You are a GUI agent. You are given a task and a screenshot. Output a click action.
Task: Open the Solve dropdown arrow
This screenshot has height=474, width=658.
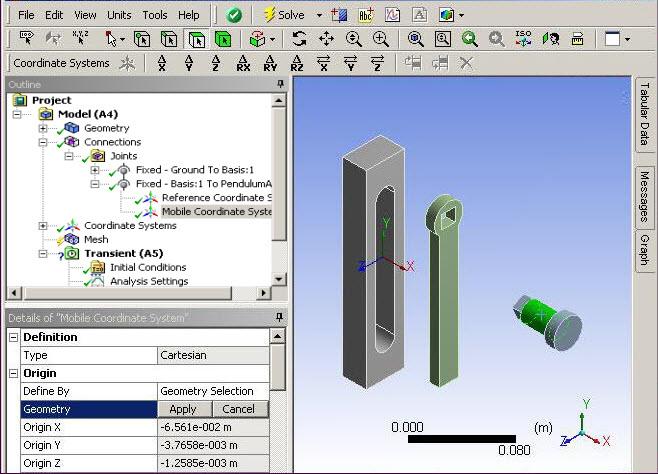(x=319, y=15)
